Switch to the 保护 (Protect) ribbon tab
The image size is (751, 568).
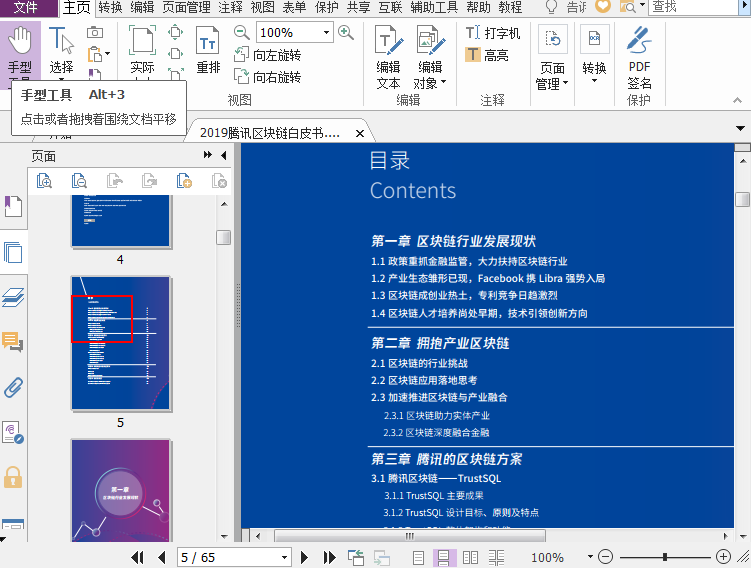click(x=327, y=7)
